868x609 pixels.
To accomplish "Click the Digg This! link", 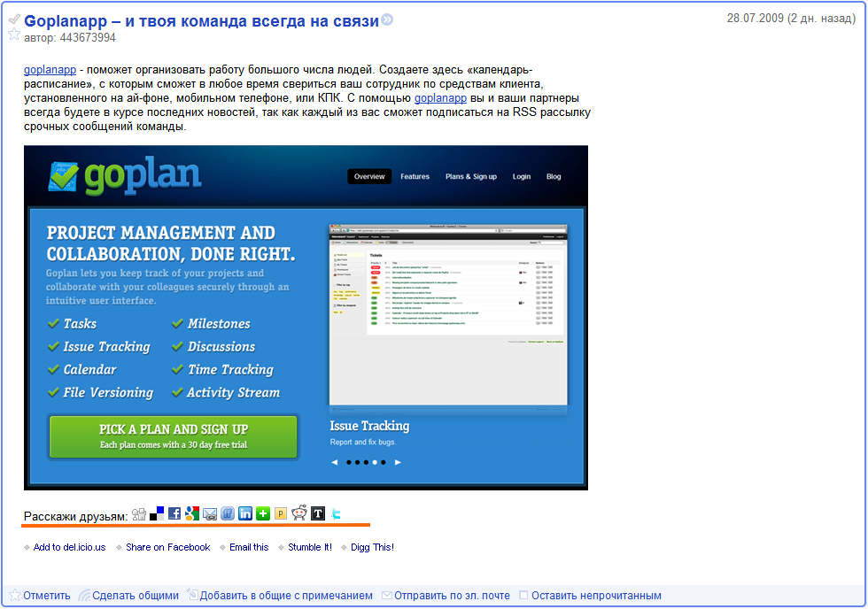I will pyautogui.click(x=373, y=547).
